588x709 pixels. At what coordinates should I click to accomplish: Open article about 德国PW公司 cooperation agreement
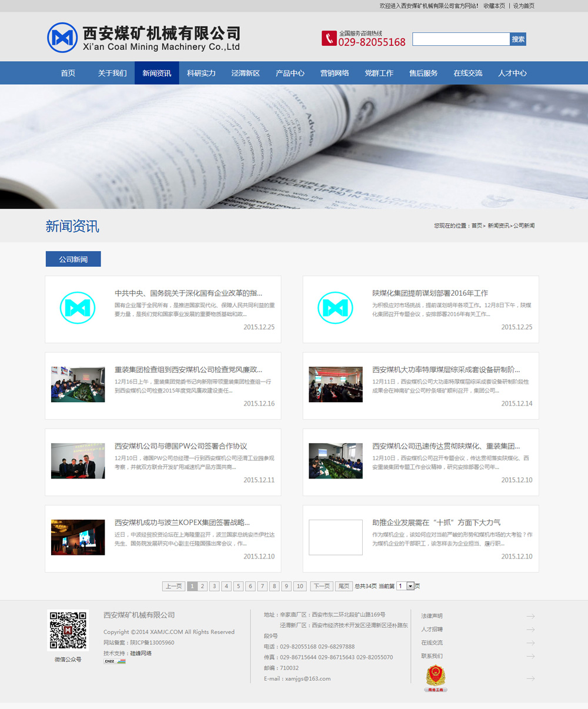pyautogui.click(x=181, y=446)
